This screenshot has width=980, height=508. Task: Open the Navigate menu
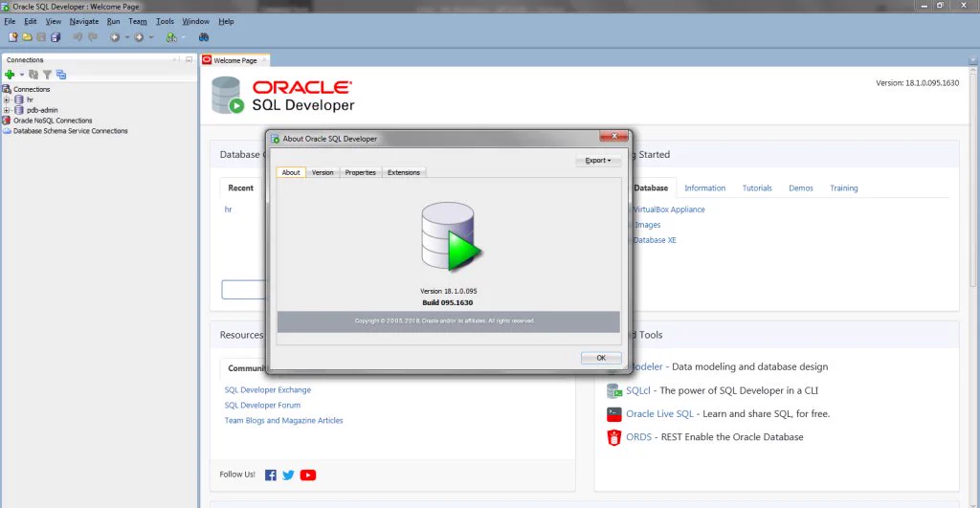click(84, 21)
